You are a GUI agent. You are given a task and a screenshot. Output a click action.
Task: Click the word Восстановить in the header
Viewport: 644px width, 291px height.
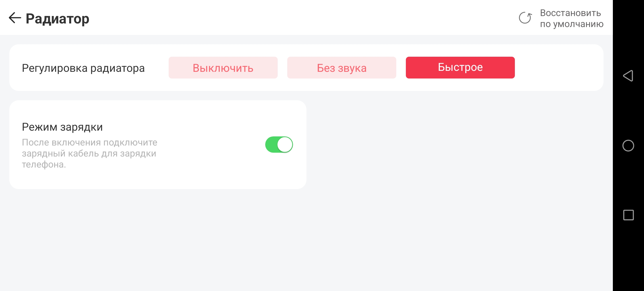coord(570,13)
